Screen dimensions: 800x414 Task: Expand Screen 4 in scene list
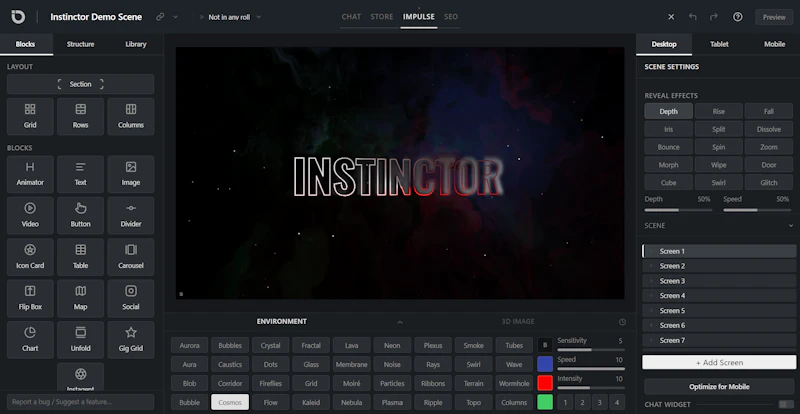pos(652,296)
